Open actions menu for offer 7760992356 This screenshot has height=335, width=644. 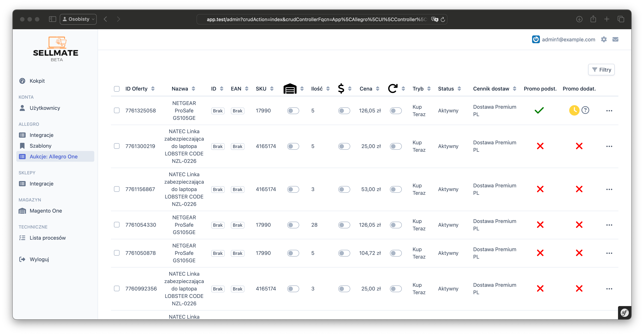click(609, 289)
